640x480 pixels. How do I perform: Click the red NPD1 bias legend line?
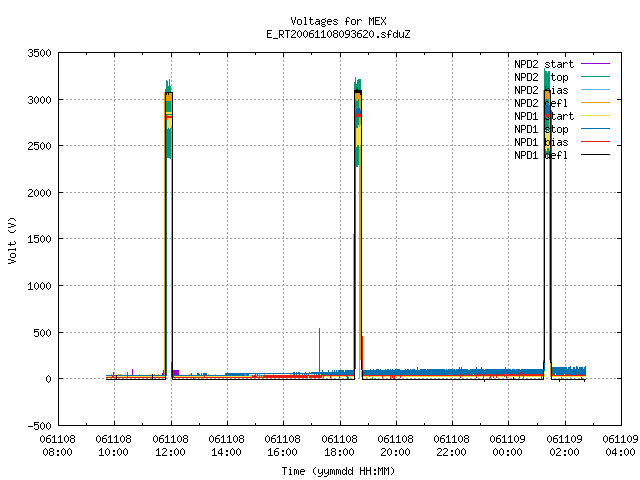[x=595, y=142]
